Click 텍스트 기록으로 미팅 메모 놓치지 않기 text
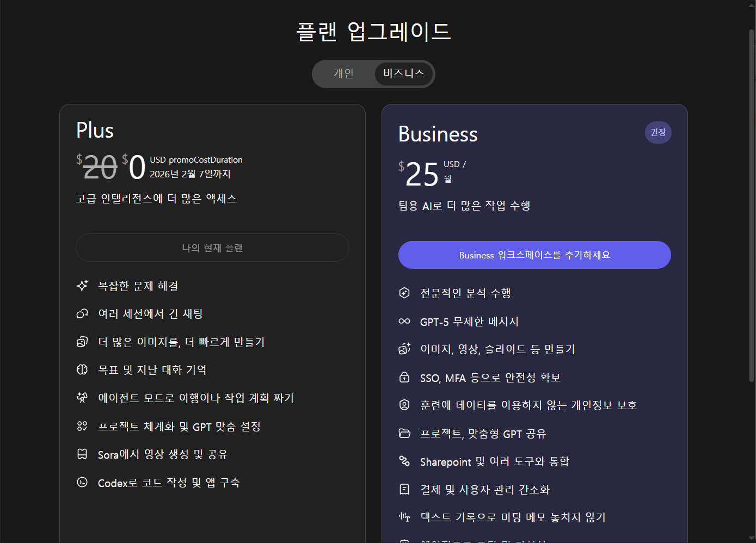This screenshot has width=756, height=543. click(x=513, y=517)
